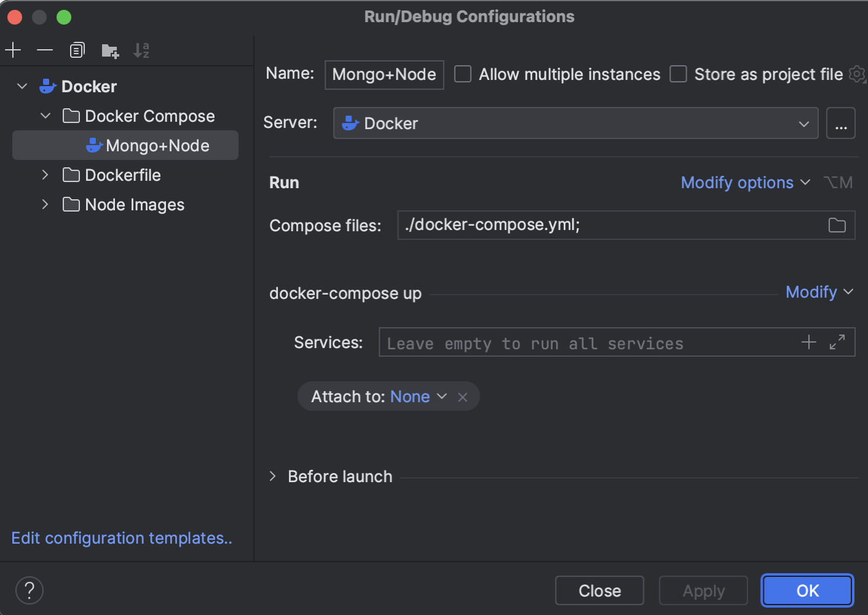Open the Server Docker dropdown
This screenshot has width=868, height=615.
coord(575,124)
